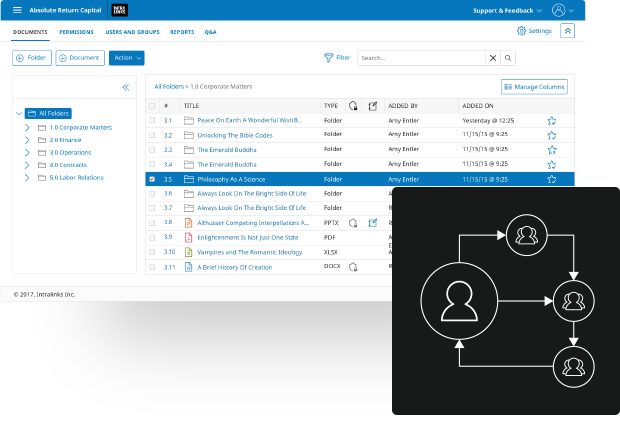Select All Folders in the tree
Image resolution: width=620 pixels, height=440 pixels.
[48, 113]
